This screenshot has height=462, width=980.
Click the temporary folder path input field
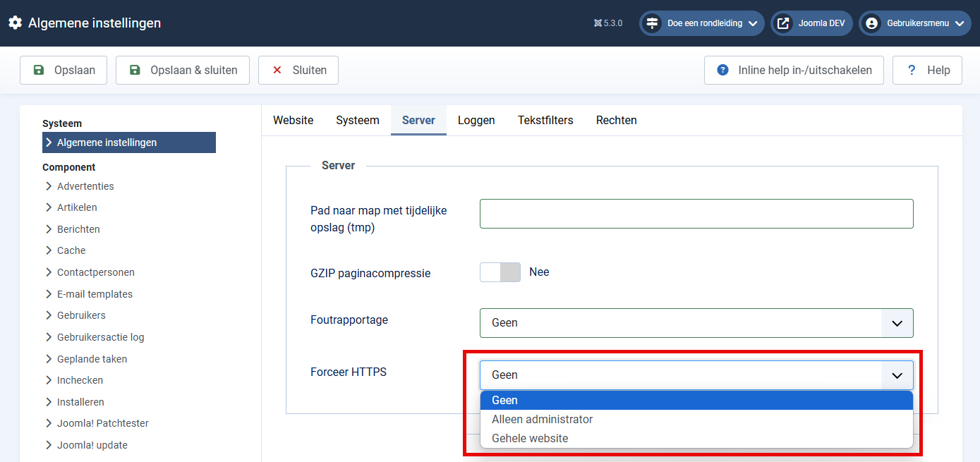696,214
